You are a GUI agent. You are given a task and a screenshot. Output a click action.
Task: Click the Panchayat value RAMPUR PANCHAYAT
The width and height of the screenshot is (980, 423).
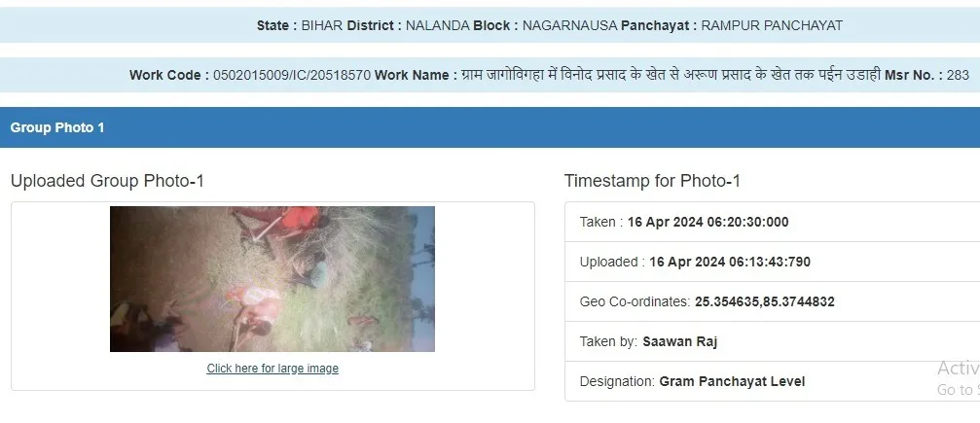[x=772, y=25]
